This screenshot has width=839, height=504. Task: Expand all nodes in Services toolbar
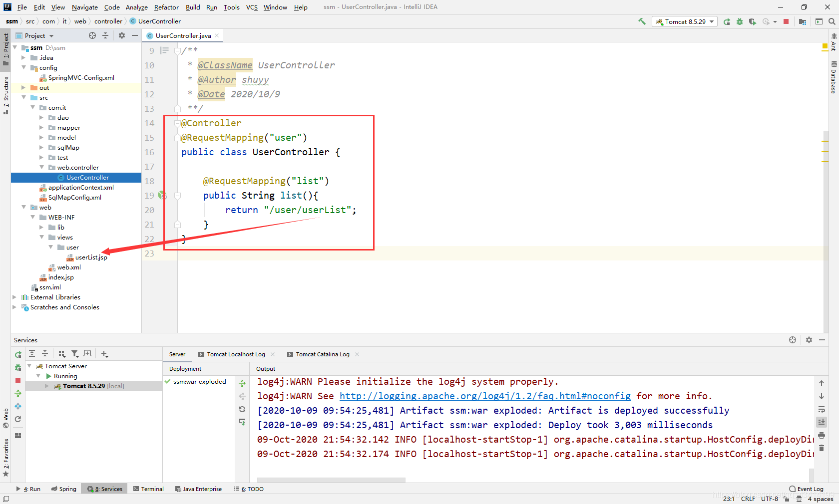[x=32, y=353]
